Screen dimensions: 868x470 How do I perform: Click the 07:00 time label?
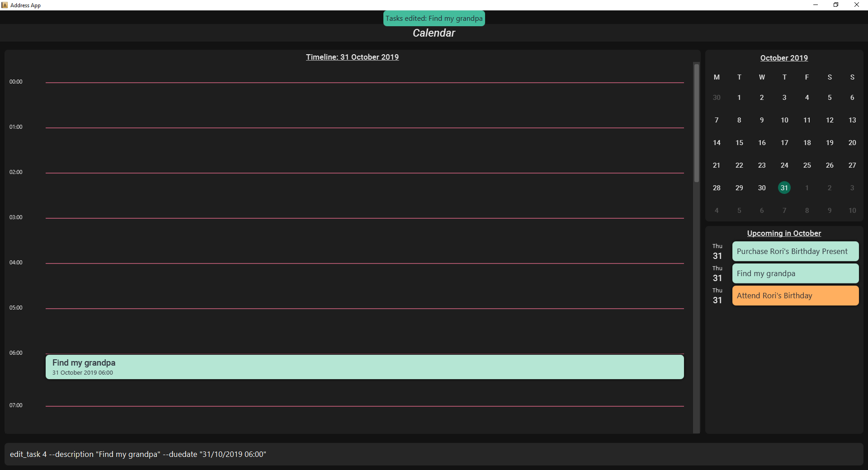coord(16,405)
